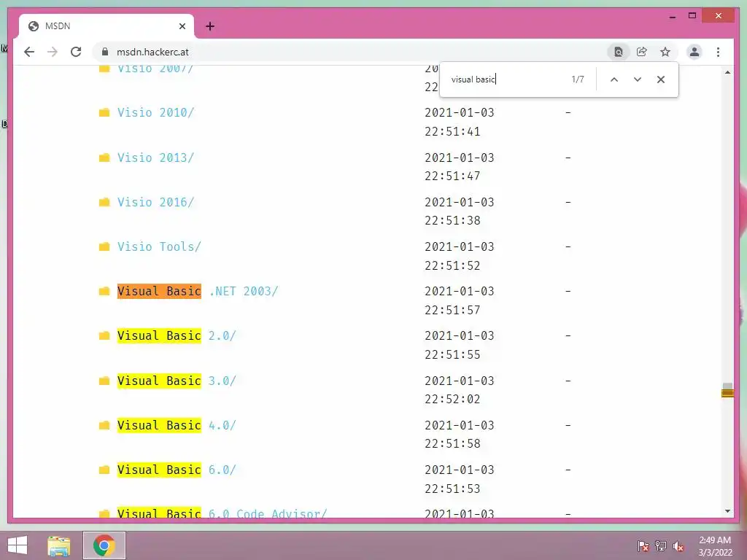Open Visual Basic 3.0/ folder
The image size is (747, 560).
177,381
